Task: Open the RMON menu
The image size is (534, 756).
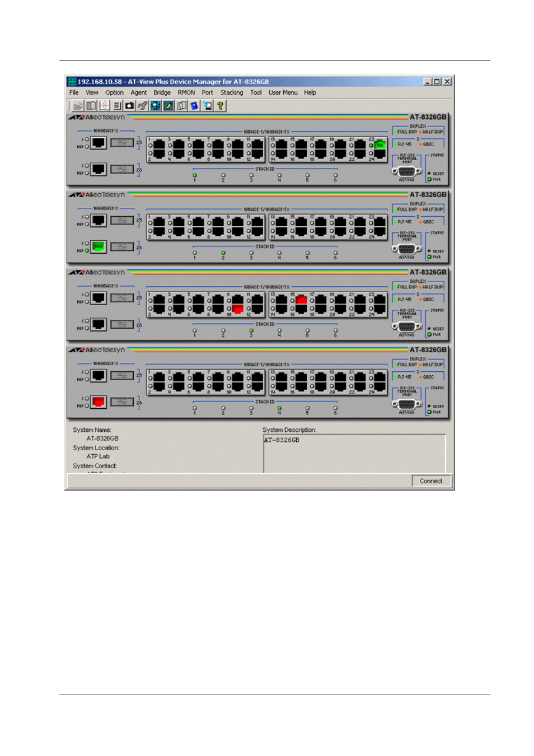Action: tap(186, 93)
